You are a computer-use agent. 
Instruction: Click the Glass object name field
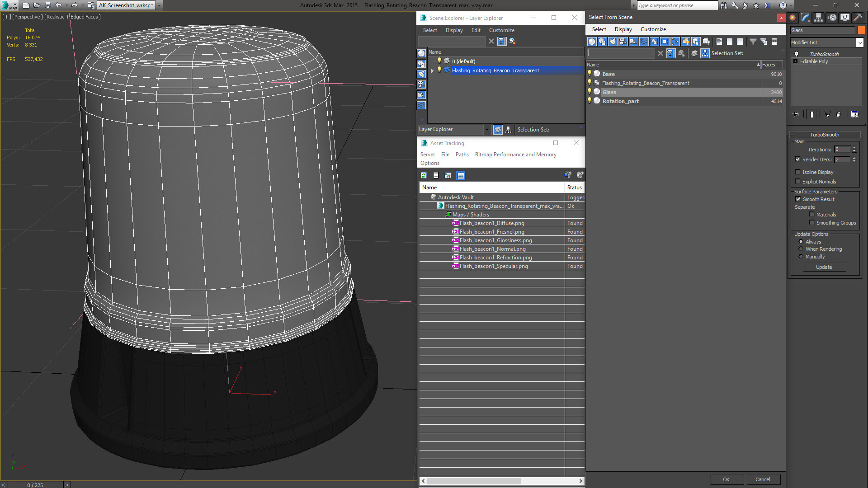tap(822, 30)
